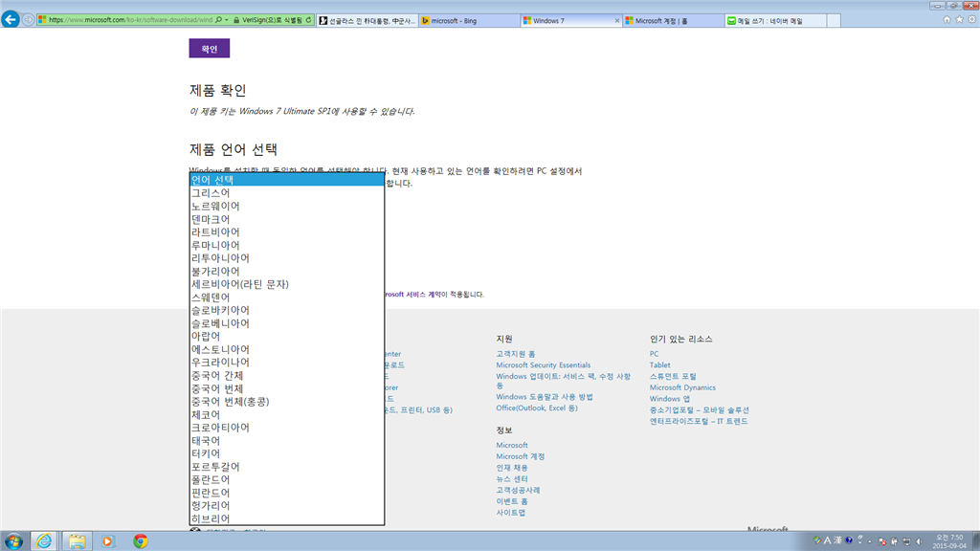This screenshot has width=980, height=551.
Task: Choose 덴마크어 in the dropdown
Action: (x=287, y=219)
